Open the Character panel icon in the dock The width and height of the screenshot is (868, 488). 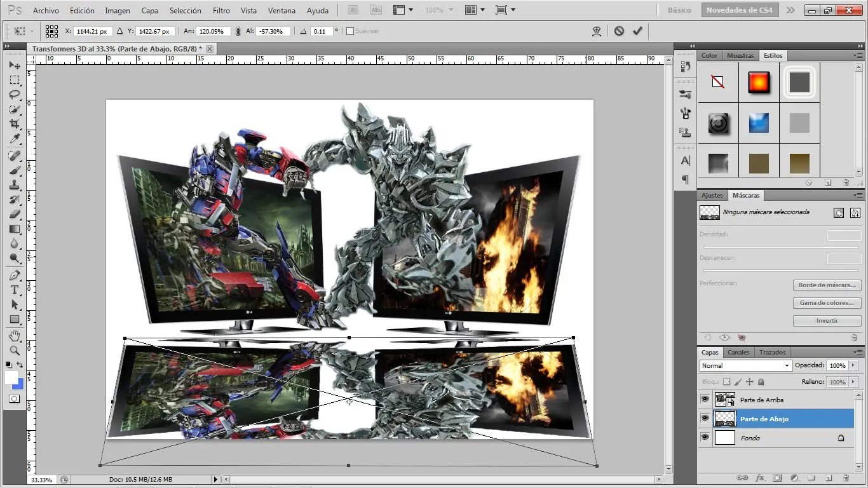(x=685, y=161)
